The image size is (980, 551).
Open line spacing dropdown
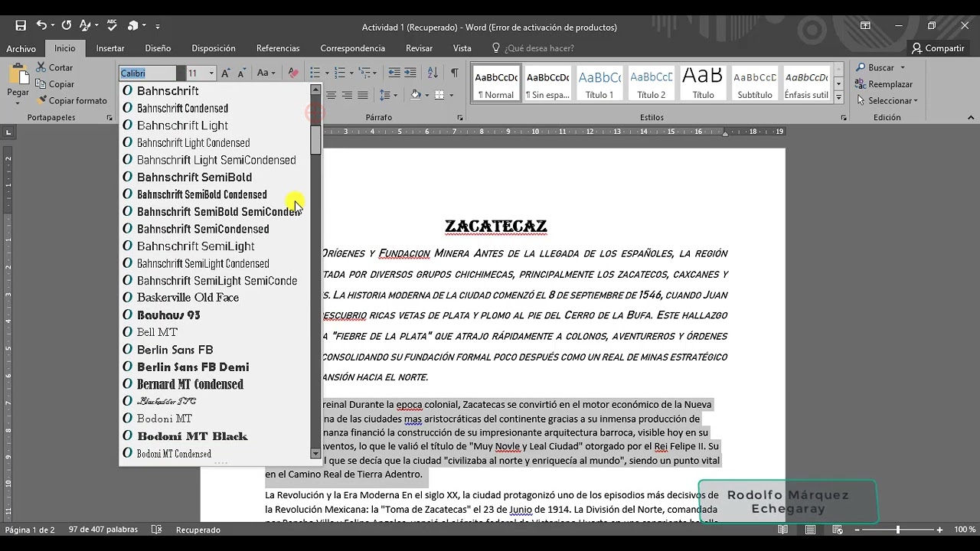[x=389, y=95]
